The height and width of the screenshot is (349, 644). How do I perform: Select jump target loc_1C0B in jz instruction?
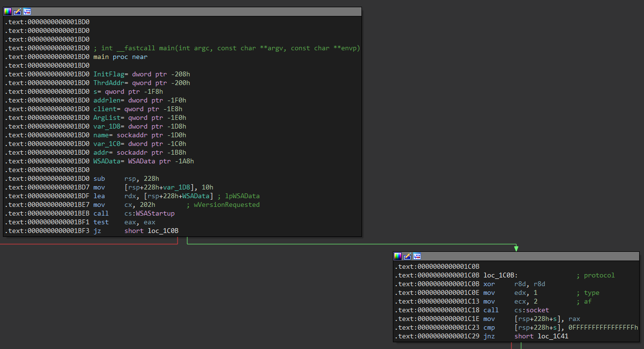163,231
